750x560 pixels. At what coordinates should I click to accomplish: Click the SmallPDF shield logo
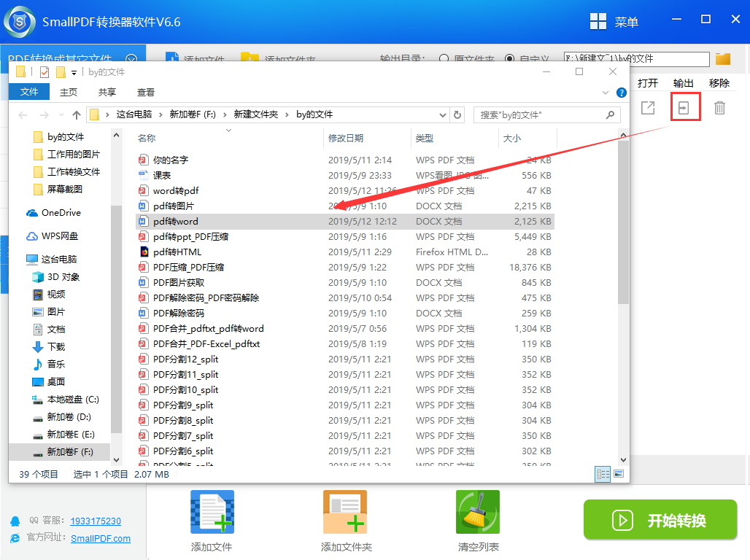(20, 22)
